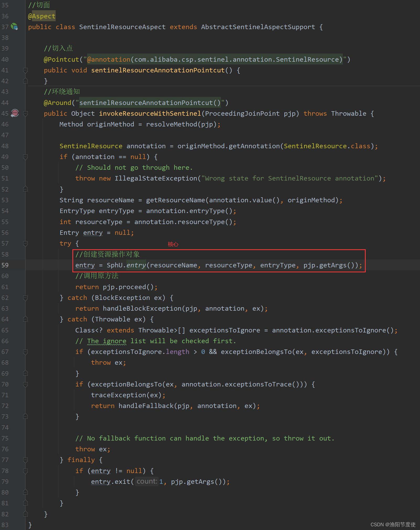The height and width of the screenshot is (530, 420).
Task: Click the "count:" parameter hint on line 79
Action: click(x=147, y=481)
